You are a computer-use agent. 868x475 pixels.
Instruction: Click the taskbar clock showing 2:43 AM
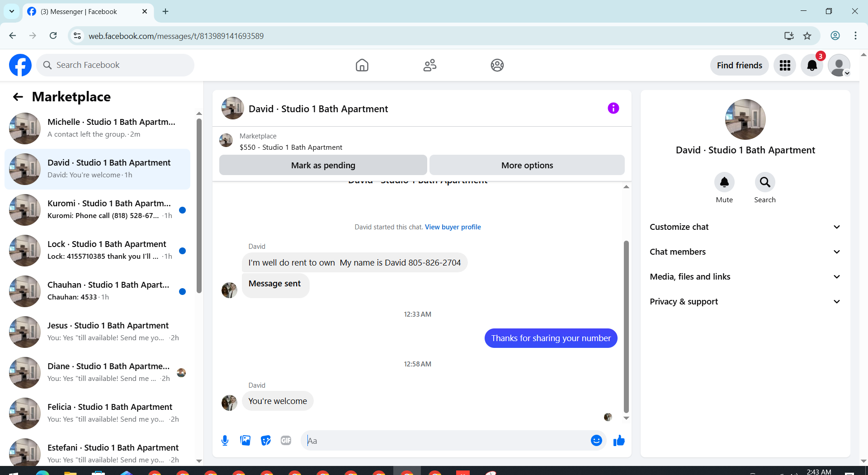coord(819,471)
